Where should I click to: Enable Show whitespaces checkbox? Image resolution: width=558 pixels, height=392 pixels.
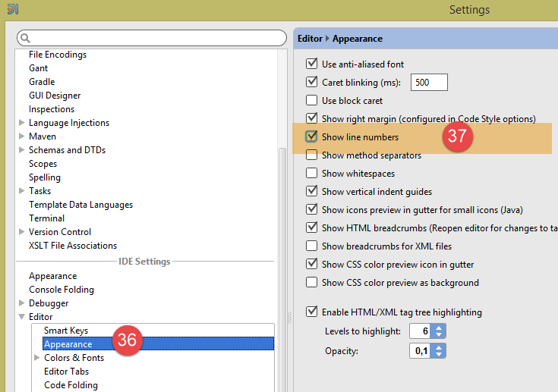pyautogui.click(x=311, y=174)
